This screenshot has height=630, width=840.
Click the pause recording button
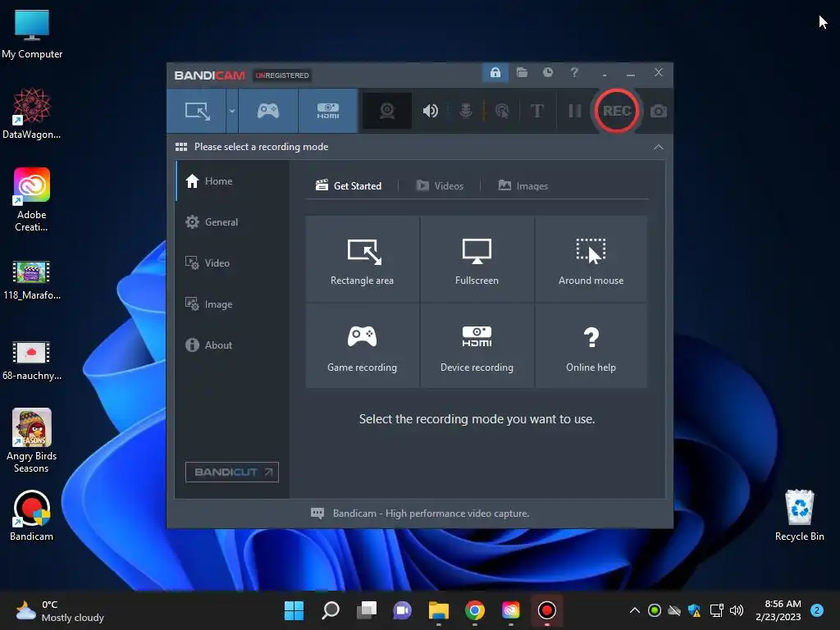tap(574, 111)
